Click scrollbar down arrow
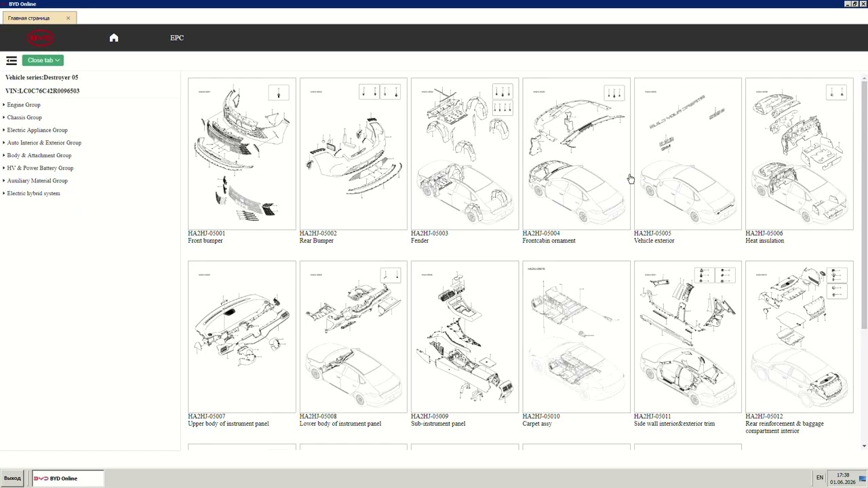The width and height of the screenshot is (868, 488). pos(864,446)
